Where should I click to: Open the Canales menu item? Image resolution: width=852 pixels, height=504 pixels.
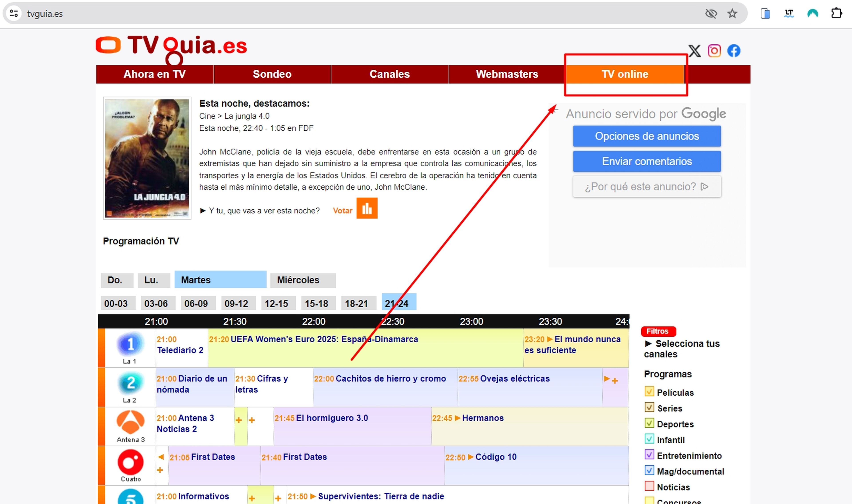[x=390, y=74]
